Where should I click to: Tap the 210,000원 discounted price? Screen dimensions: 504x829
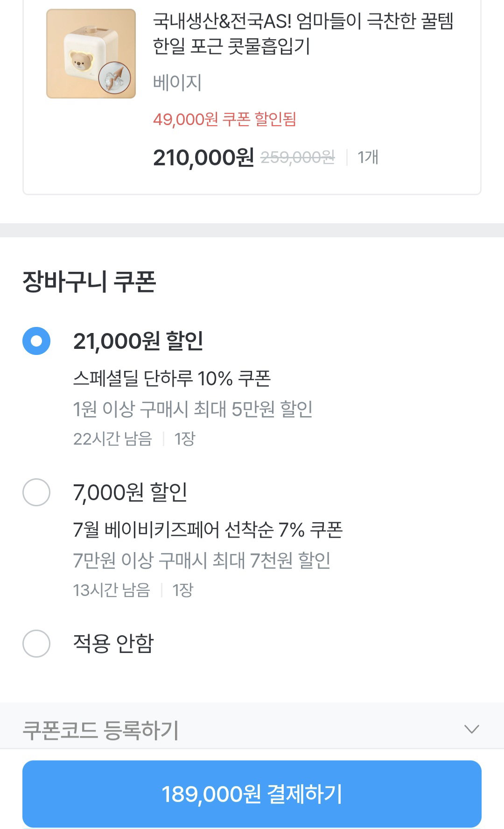click(203, 157)
